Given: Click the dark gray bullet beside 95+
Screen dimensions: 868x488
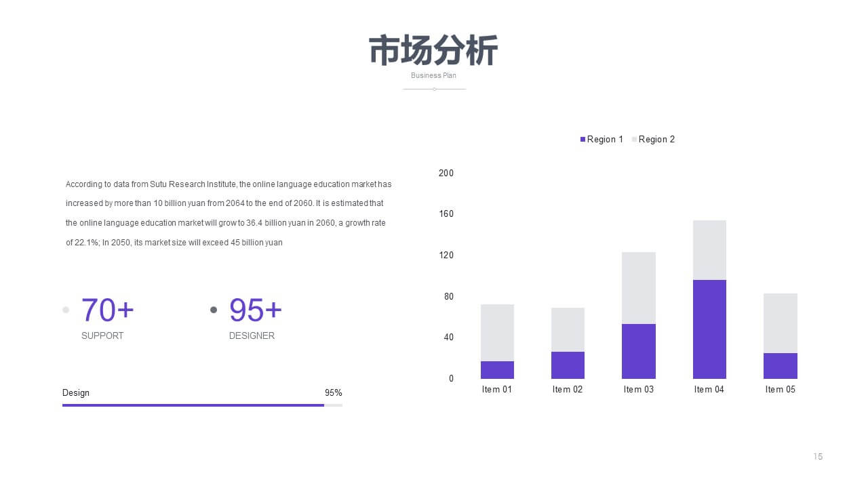Looking at the screenshot, I should [x=214, y=310].
